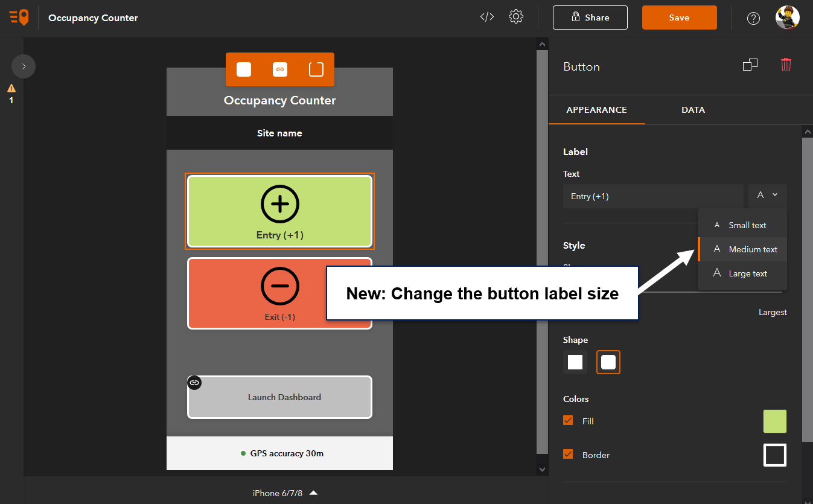Delete the button with the trash icon

[786, 65]
